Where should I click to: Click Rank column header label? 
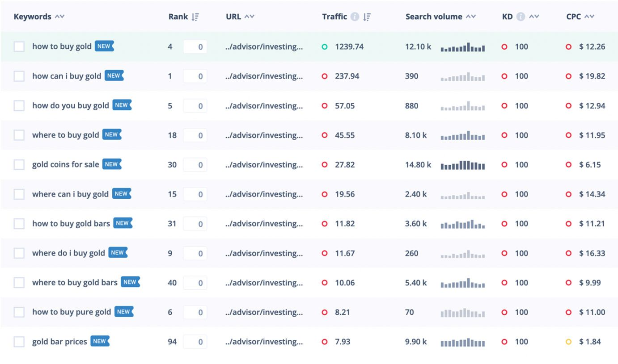[x=178, y=17]
